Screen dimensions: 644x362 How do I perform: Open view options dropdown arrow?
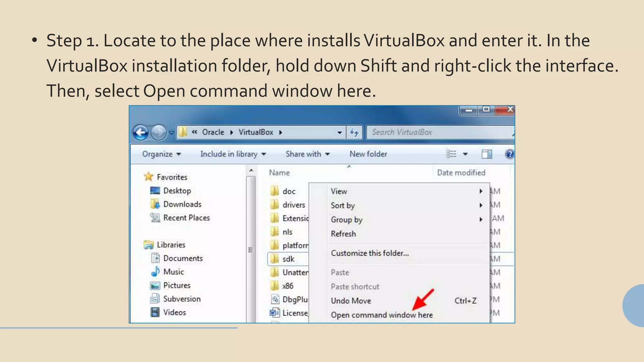pyautogui.click(x=465, y=154)
